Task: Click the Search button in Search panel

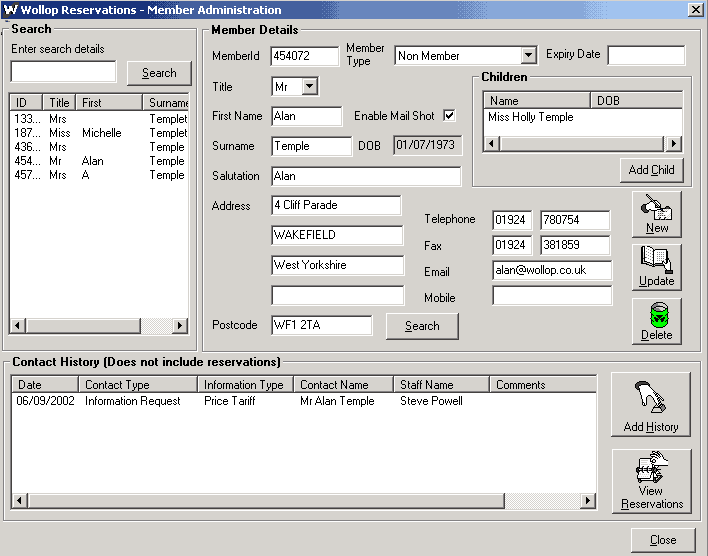Action: [159, 73]
